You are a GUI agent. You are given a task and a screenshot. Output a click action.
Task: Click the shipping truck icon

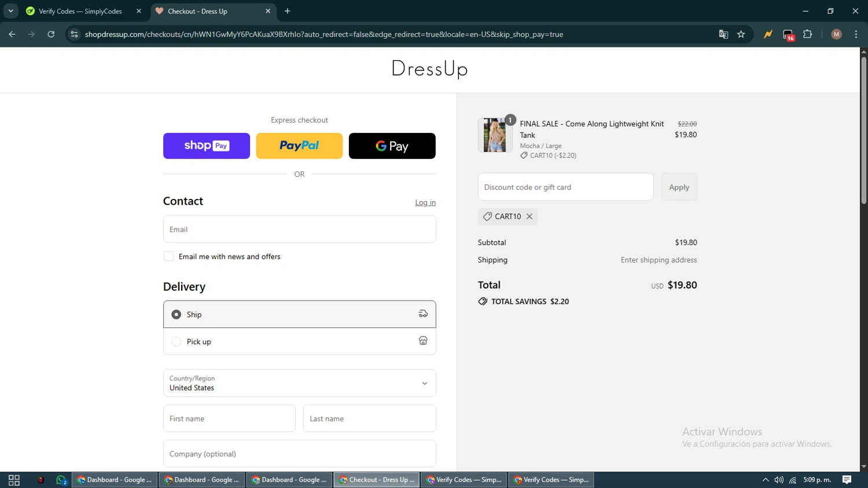tap(423, 314)
